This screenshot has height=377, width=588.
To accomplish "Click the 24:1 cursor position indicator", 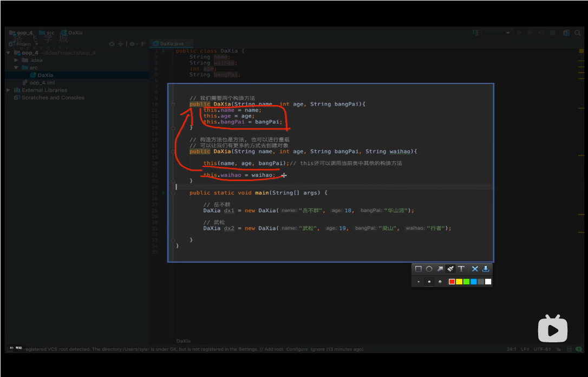I will point(512,349).
